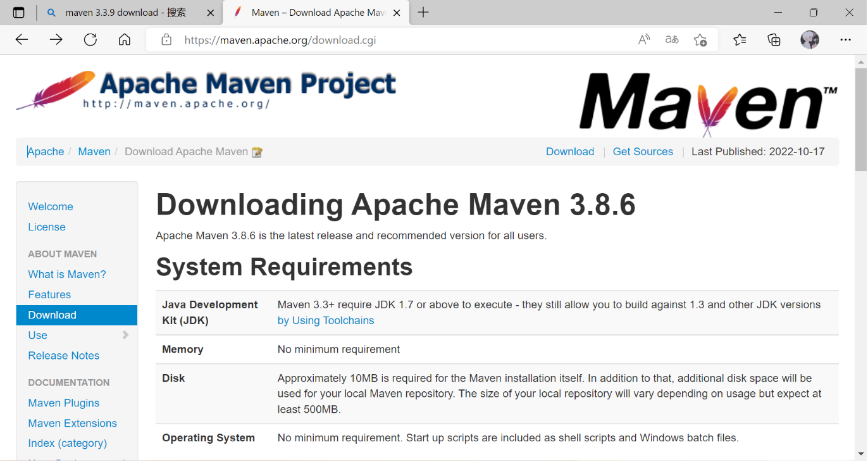Open the tab actions menu icon
868x464 pixels.
[19, 13]
